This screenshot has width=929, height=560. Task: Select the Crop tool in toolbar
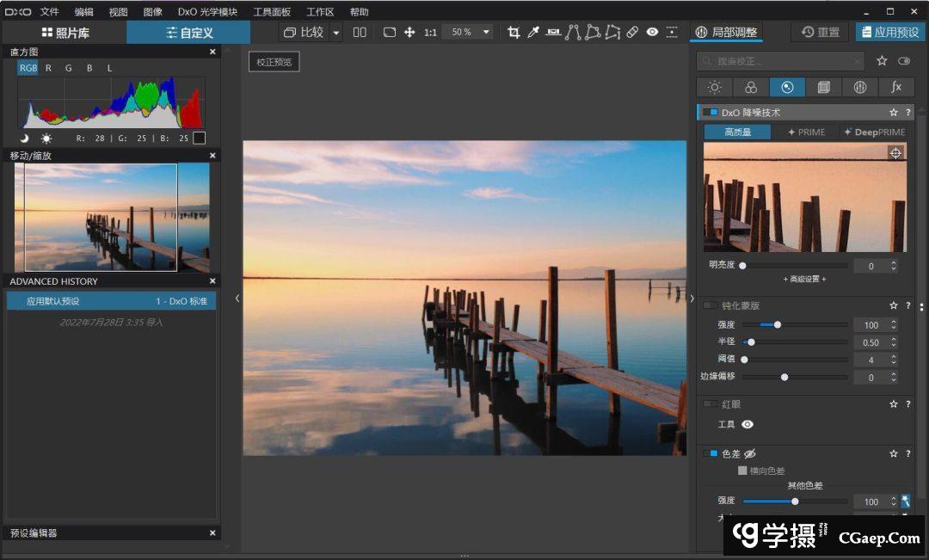tap(514, 33)
